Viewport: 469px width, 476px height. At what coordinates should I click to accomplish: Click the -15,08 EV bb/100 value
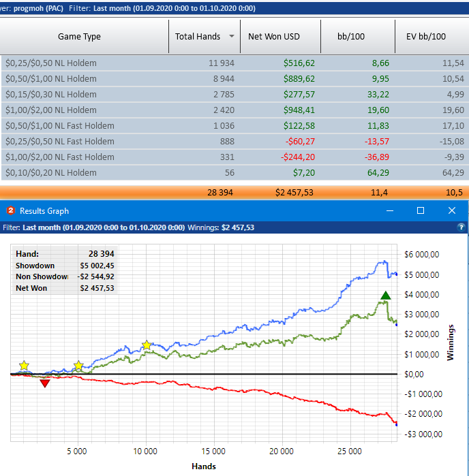coord(452,142)
